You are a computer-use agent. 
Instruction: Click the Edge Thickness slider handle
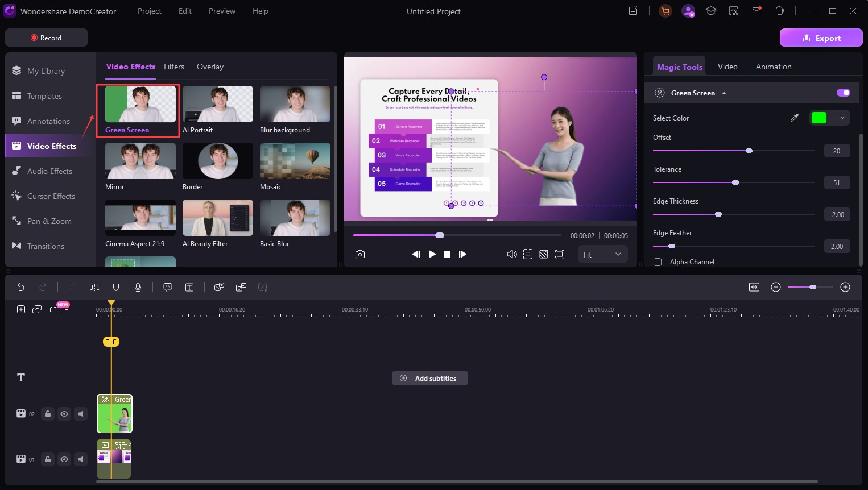pos(718,214)
